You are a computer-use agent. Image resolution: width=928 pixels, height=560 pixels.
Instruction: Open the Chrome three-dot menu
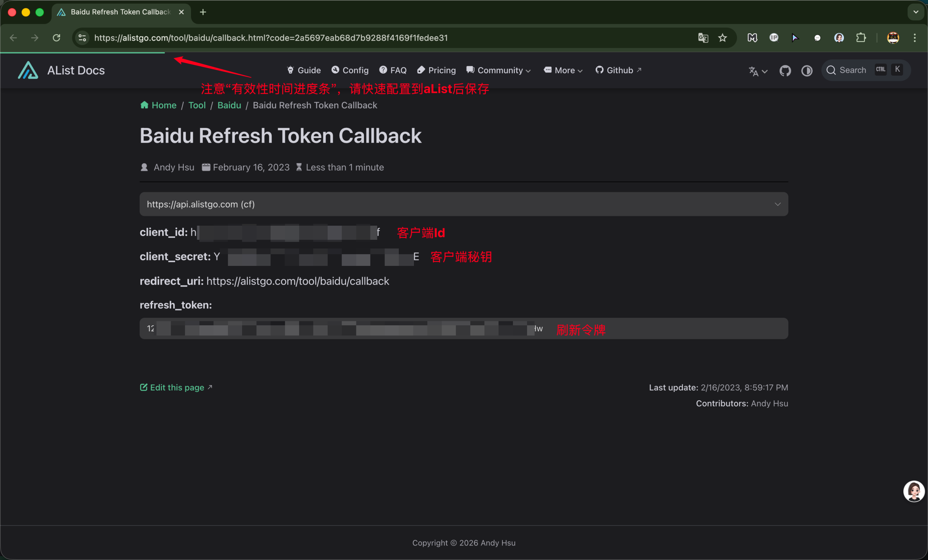(x=915, y=38)
